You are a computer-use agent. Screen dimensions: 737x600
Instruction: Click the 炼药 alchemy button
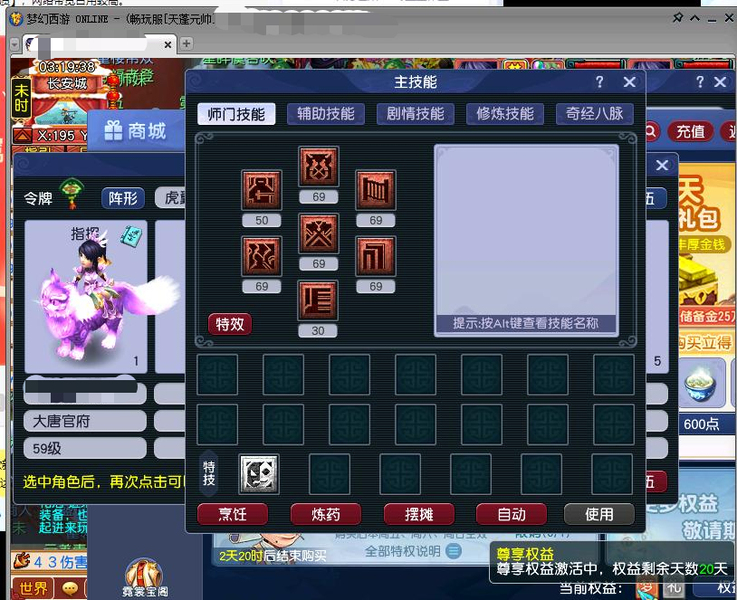click(x=326, y=514)
